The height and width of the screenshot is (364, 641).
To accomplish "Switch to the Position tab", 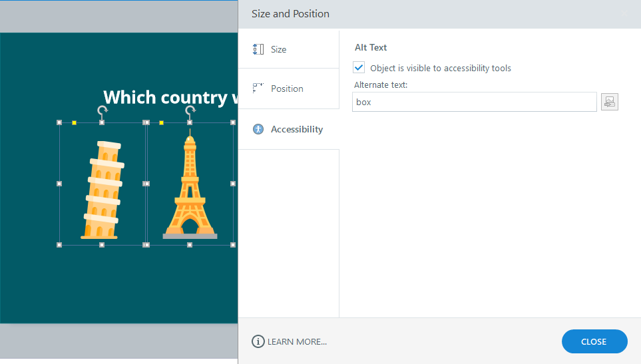I will pos(287,89).
